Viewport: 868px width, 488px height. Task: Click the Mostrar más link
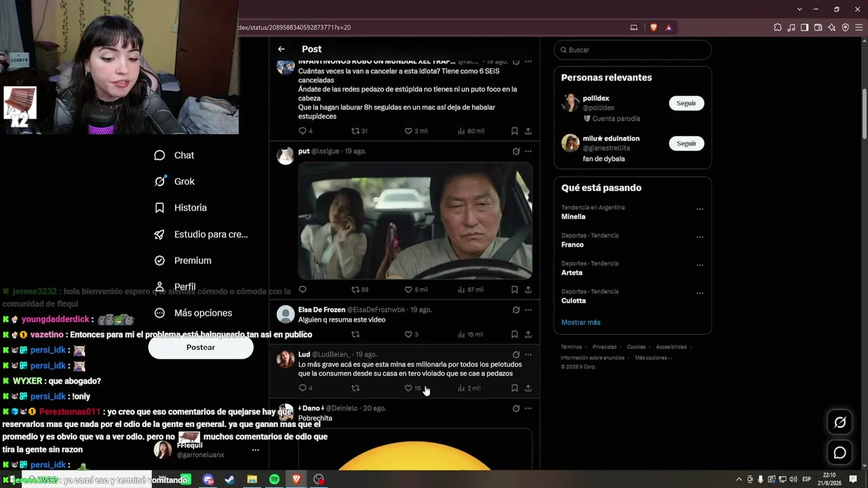pos(581,323)
